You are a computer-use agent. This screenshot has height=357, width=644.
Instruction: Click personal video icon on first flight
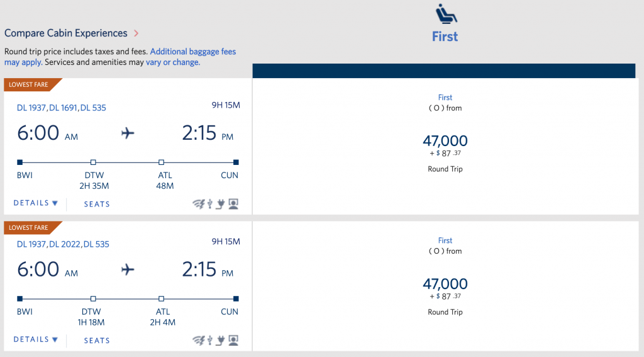point(233,204)
